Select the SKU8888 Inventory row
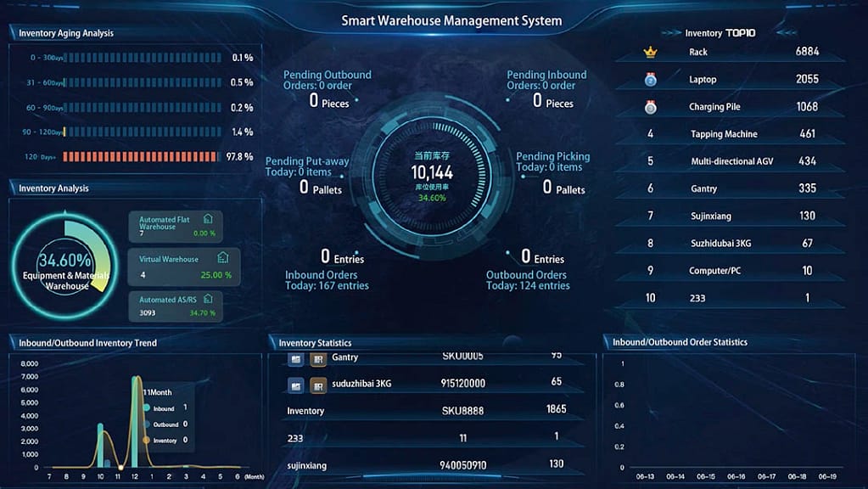868x489 pixels. pyautogui.click(x=433, y=410)
